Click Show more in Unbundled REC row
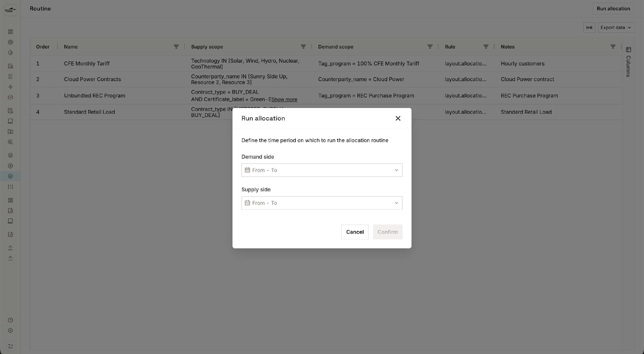 284,99
